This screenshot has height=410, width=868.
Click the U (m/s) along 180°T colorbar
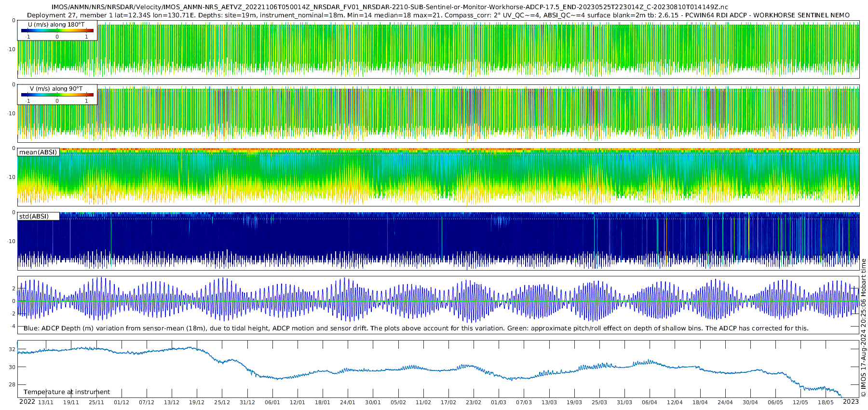pyautogui.click(x=57, y=30)
